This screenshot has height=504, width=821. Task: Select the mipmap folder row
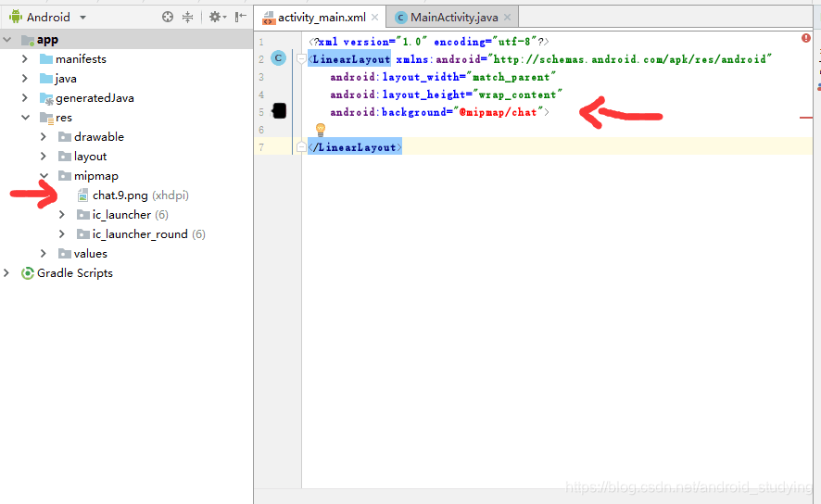coord(126,176)
